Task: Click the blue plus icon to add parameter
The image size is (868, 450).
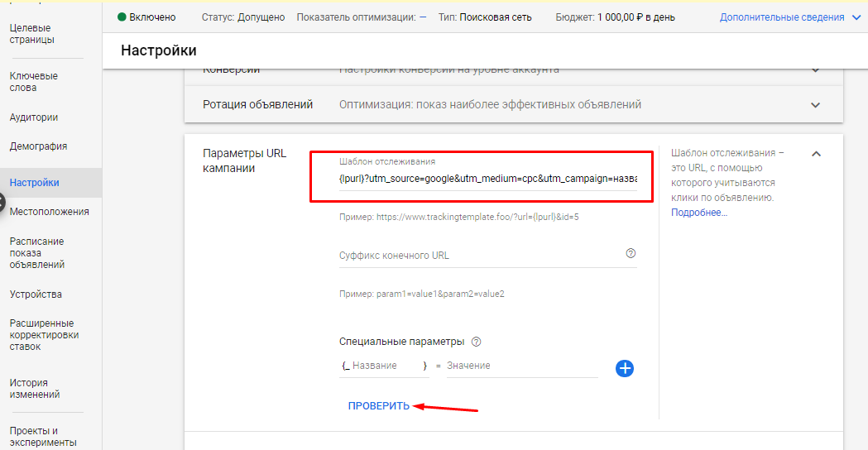Action: pyautogui.click(x=625, y=368)
